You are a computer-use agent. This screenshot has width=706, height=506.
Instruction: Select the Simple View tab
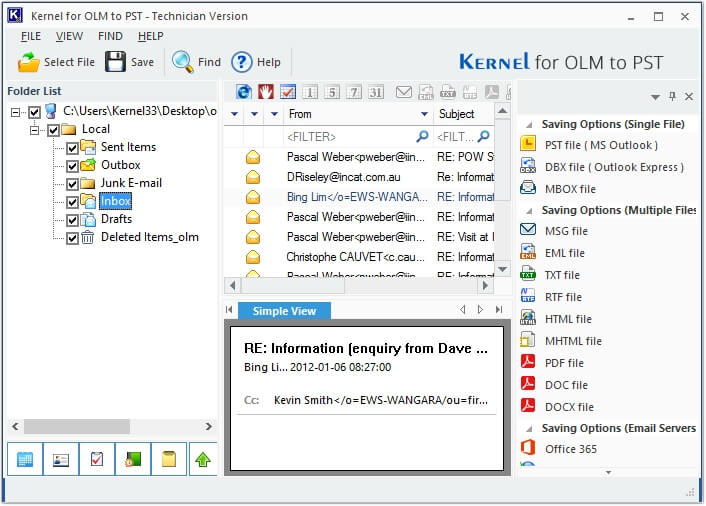(285, 311)
